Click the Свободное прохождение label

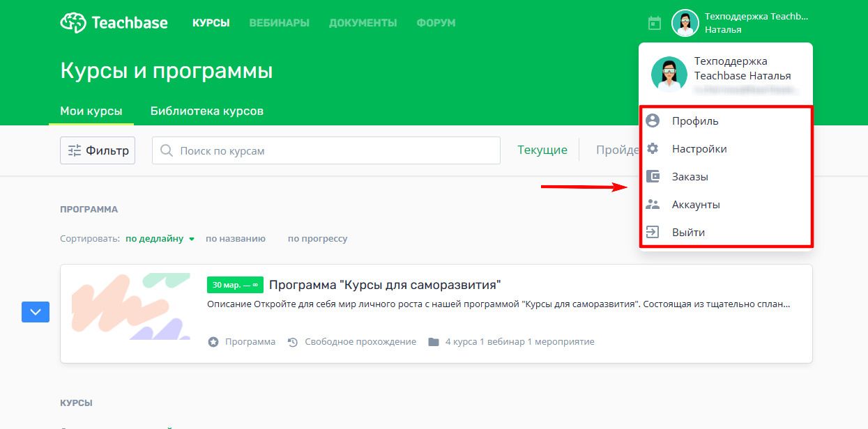360,342
